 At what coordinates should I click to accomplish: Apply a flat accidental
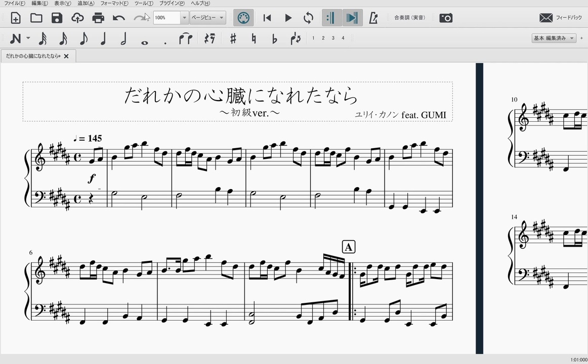274,38
